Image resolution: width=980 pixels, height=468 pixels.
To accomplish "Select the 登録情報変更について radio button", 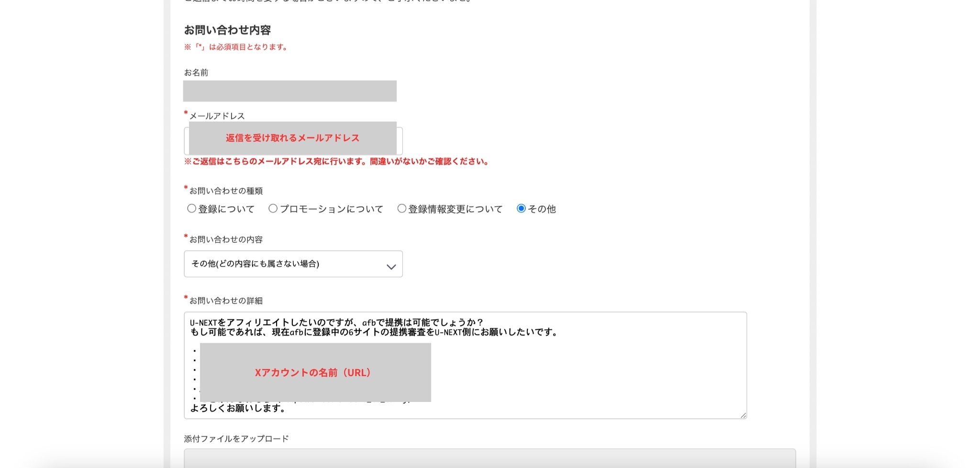I will (x=402, y=209).
